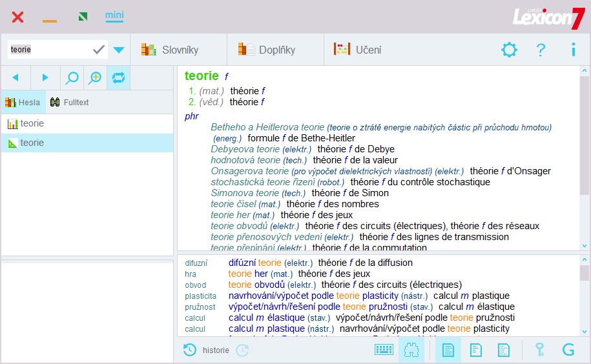Click the magnifier with plus icon
Viewport: 591px width, 364px height.
95,77
